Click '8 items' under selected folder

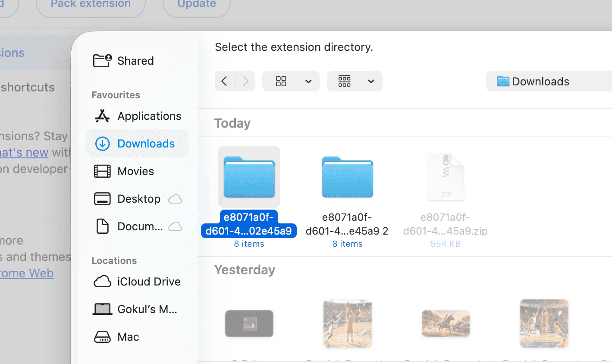pyautogui.click(x=249, y=244)
